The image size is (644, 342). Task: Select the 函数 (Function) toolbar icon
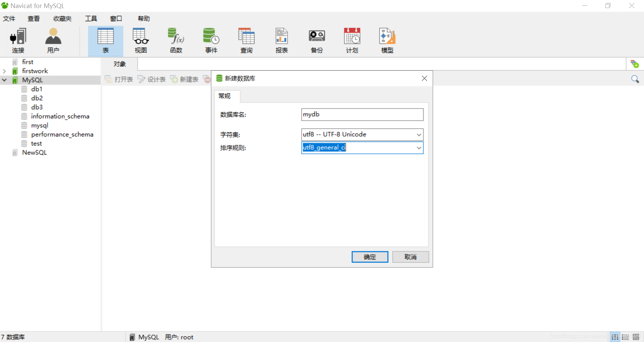[176, 41]
